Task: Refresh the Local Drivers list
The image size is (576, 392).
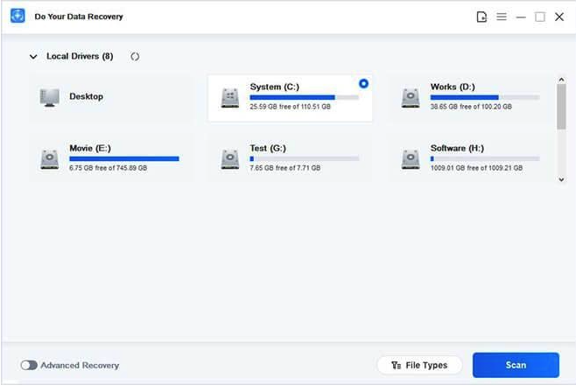Action: [x=135, y=57]
